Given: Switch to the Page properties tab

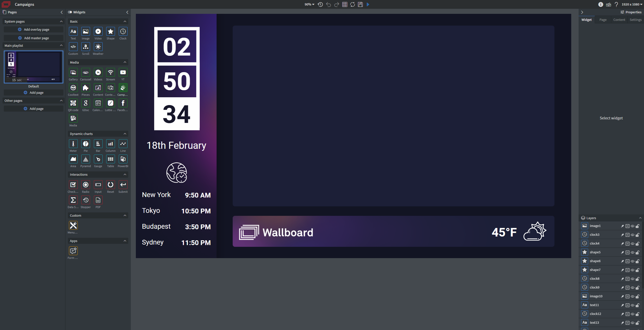Looking at the screenshot, I should click(603, 20).
